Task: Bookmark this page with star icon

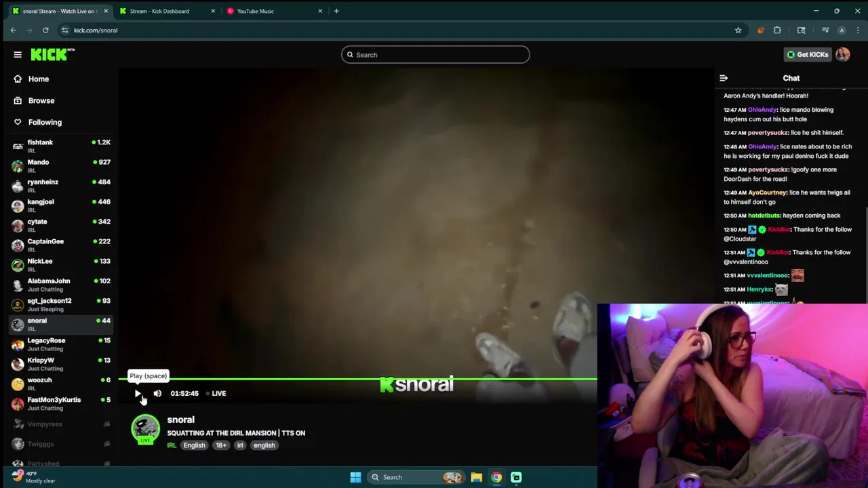Action: (738, 30)
